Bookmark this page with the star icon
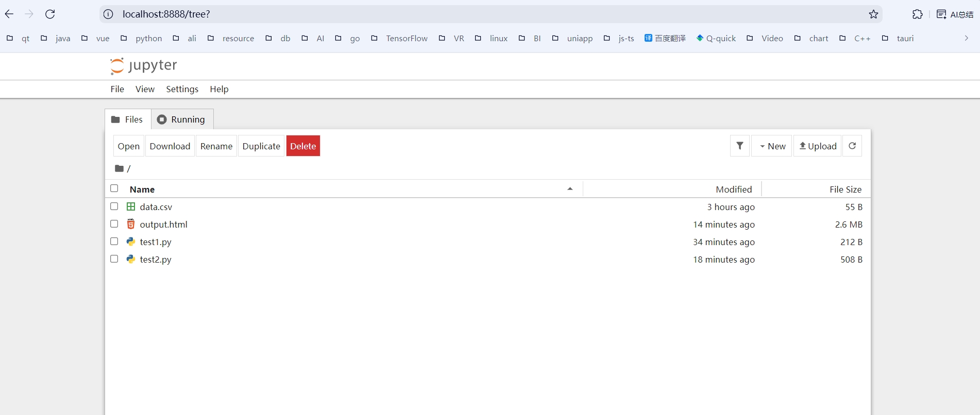This screenshot has height=415, width=980. (873, 14)
